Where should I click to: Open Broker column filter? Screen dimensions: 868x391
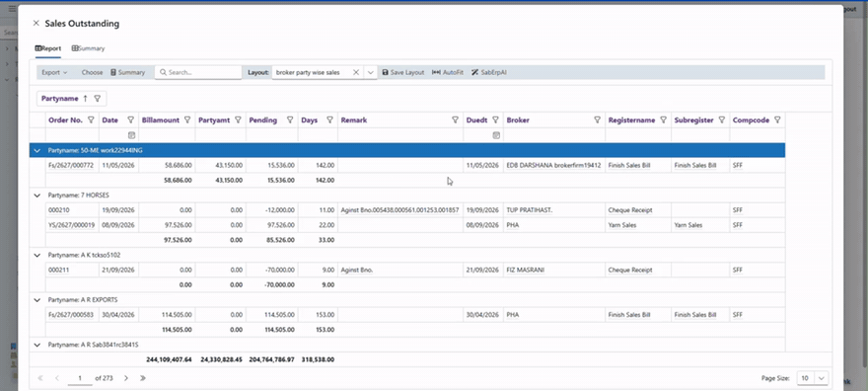598,119
